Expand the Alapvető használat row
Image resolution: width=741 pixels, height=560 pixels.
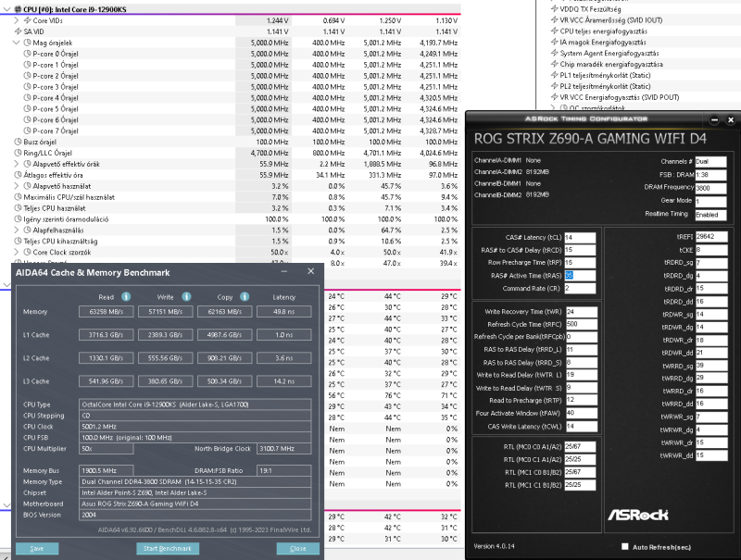pyautogui.click(x=16, y=186)
